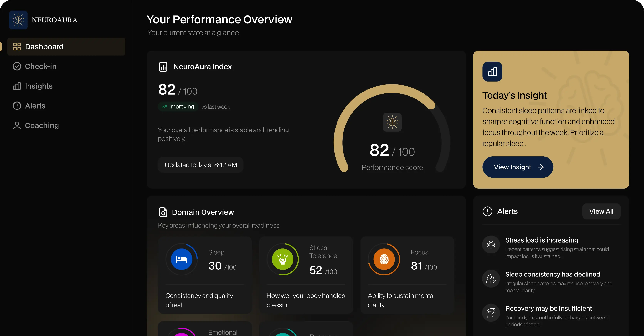Select the NeuroAura Index chart icon

point(163,66)
